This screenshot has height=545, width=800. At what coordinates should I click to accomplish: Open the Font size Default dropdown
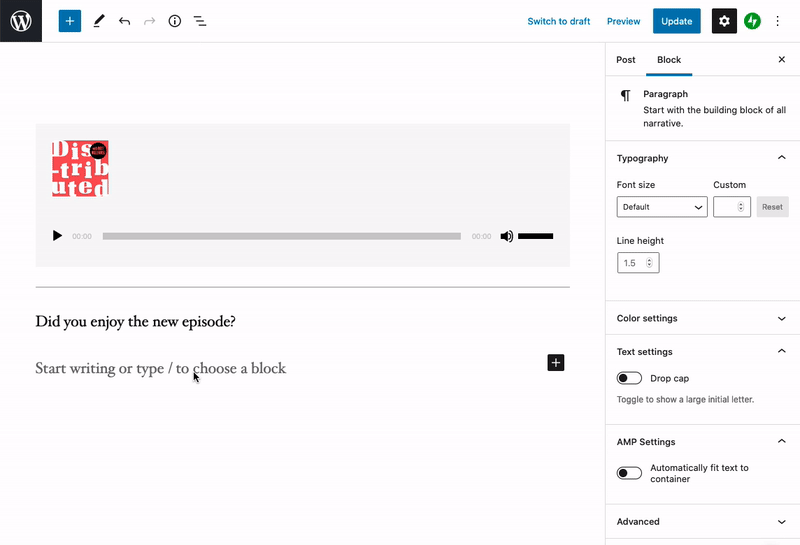point(662,207)
